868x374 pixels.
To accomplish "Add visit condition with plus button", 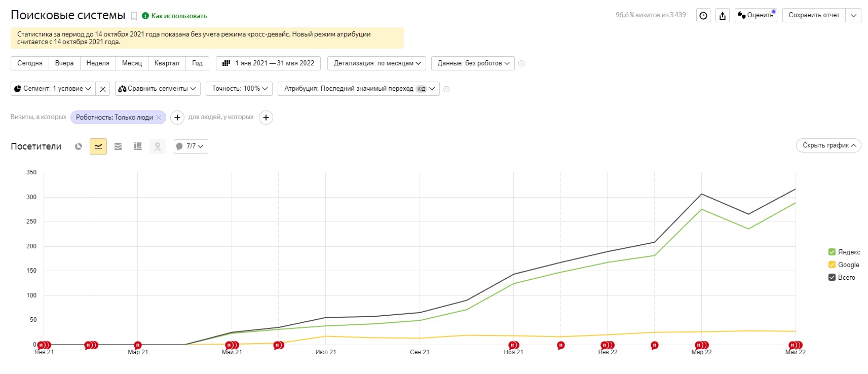I will 177,118.
